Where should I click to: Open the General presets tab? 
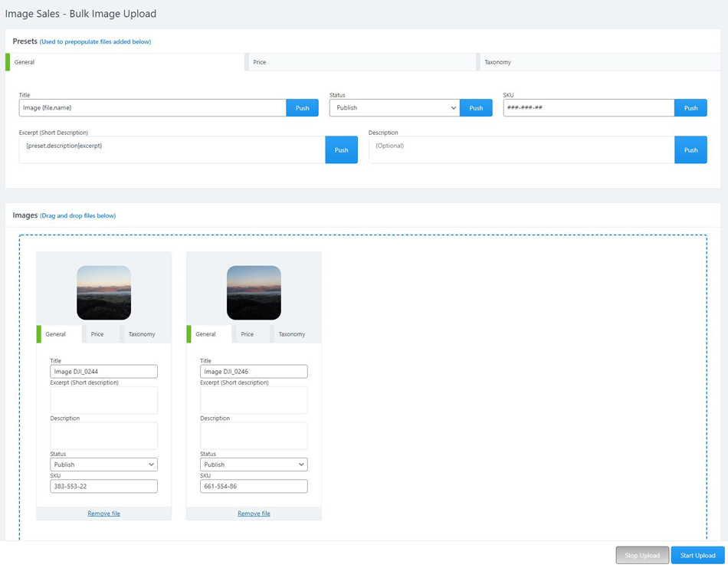(125, 62)
